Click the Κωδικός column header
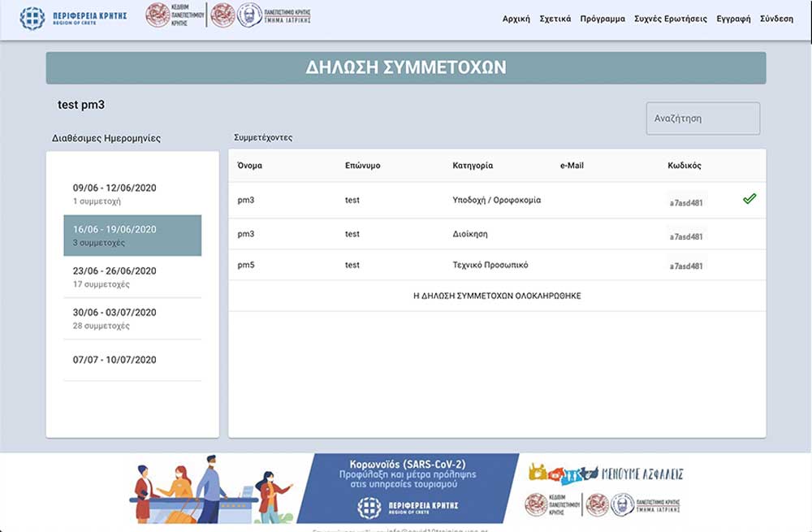 pyautogui.click(x=684, y=166)
